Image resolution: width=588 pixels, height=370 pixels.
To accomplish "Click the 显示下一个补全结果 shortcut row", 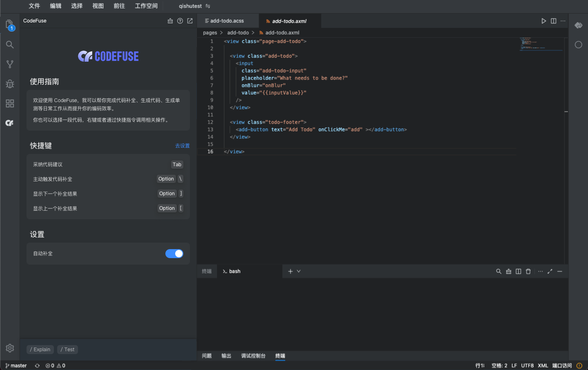I will [108, 194].
